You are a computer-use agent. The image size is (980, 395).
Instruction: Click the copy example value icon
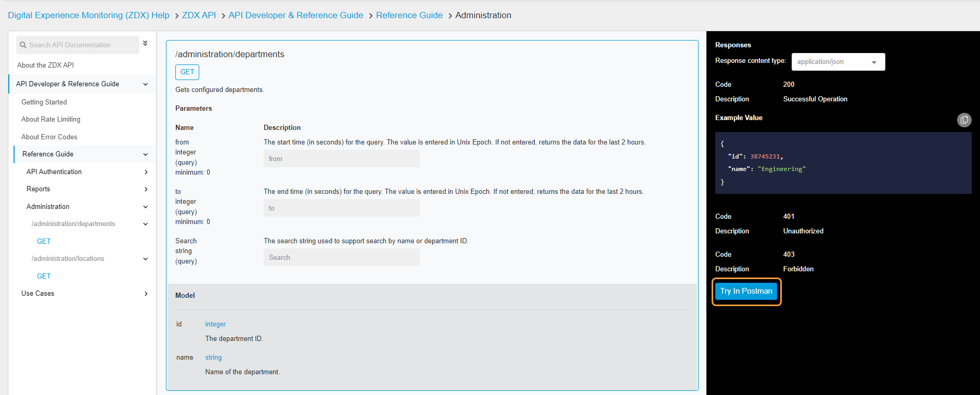pos(964,120)
